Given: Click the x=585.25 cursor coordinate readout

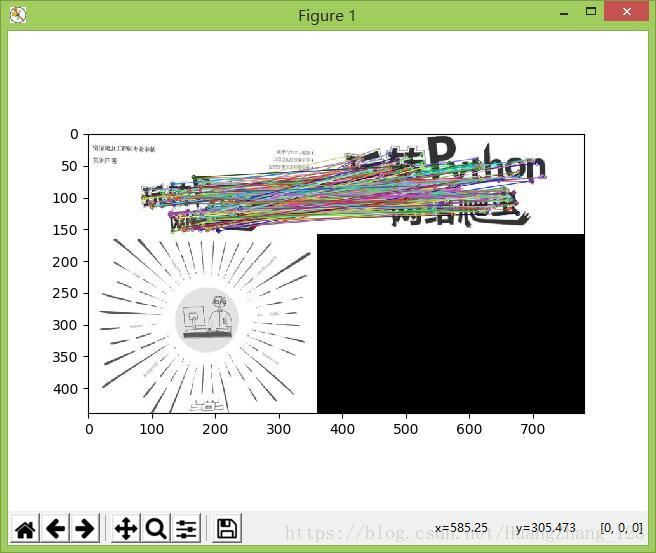Looking at the screenshot, I should coord(461,528).
